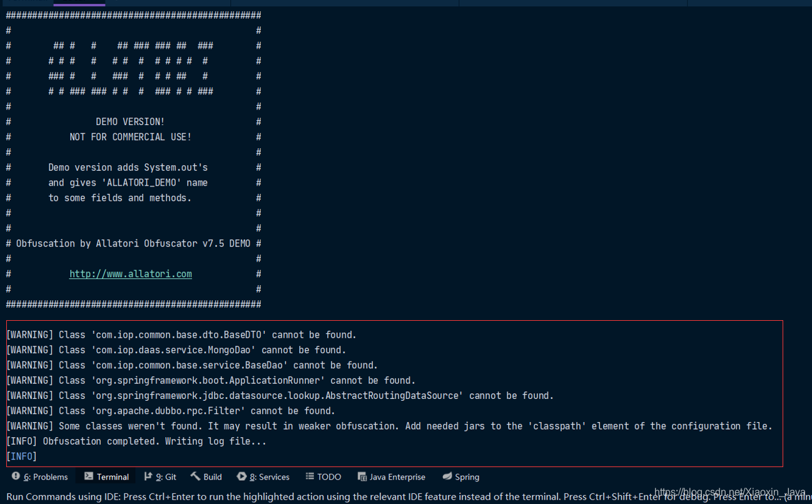Click the 'Obfuscation completed' info line
The image size is (812, 504).
tap(136, 441)
